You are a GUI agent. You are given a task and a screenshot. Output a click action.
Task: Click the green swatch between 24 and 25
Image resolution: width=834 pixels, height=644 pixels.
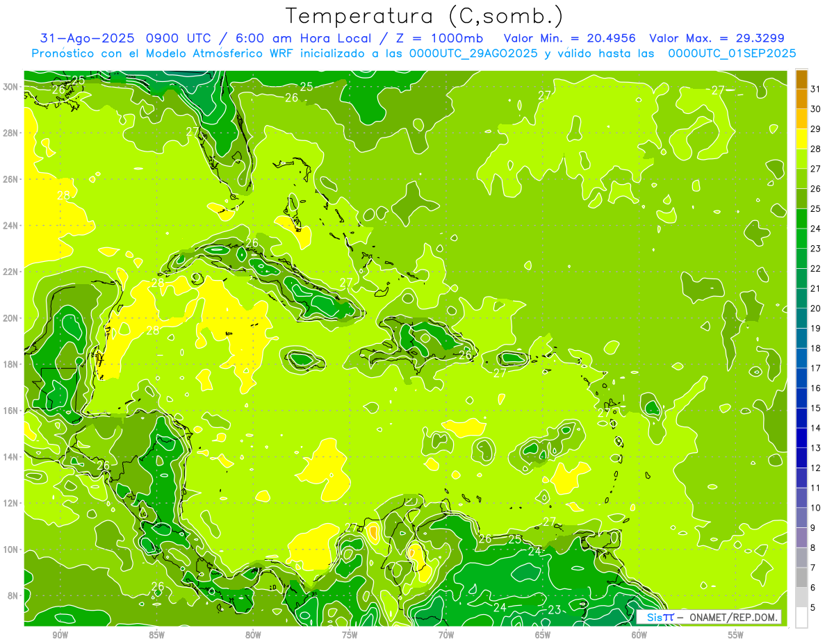click(x=801, y=218)
